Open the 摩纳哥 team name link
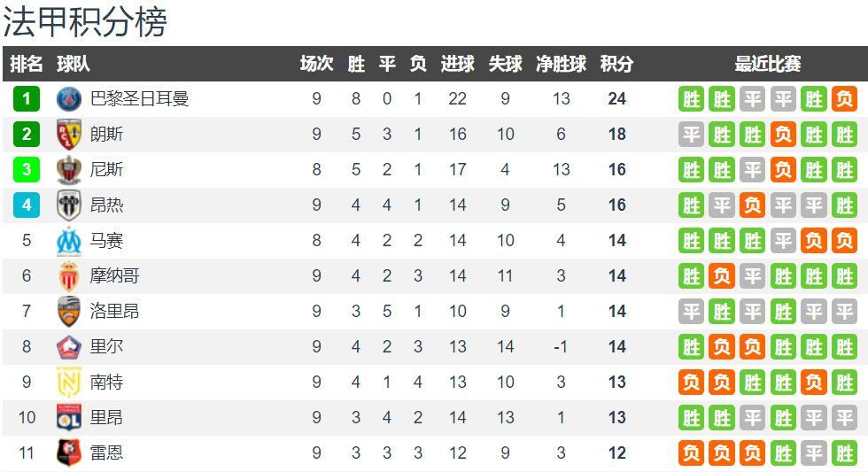 [x=114, y=276]
